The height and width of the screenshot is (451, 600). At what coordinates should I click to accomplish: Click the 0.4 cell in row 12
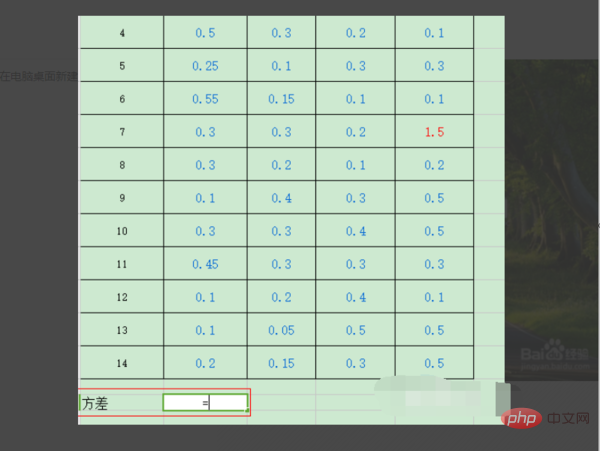click(355, 296)
